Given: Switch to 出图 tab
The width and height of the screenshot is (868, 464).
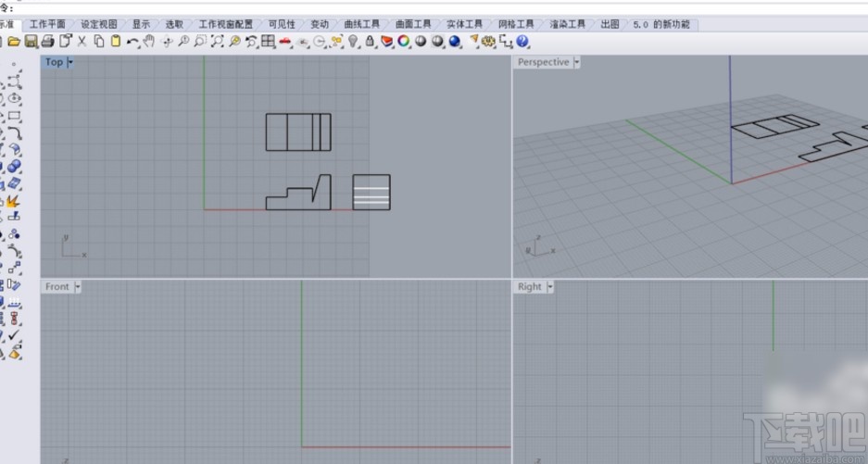Looking at the screenshot, I should click(610, 24).
